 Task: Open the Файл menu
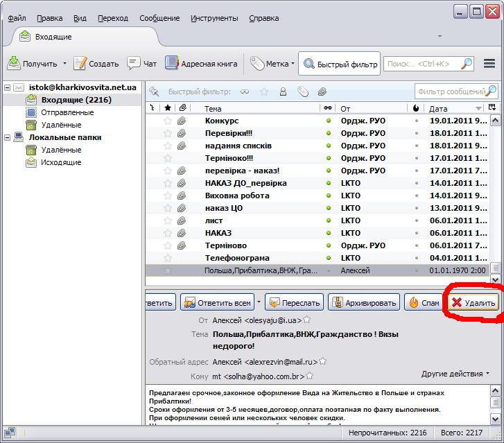pos(17,18)
